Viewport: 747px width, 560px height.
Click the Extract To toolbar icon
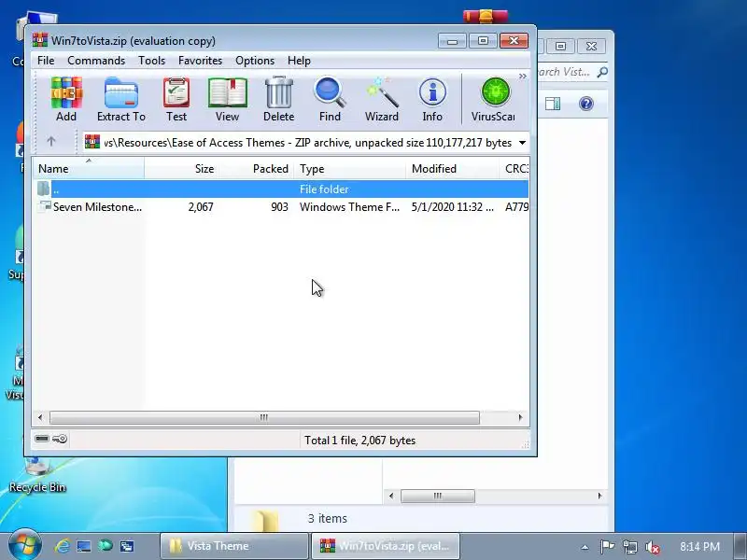[x=121, y=100]
